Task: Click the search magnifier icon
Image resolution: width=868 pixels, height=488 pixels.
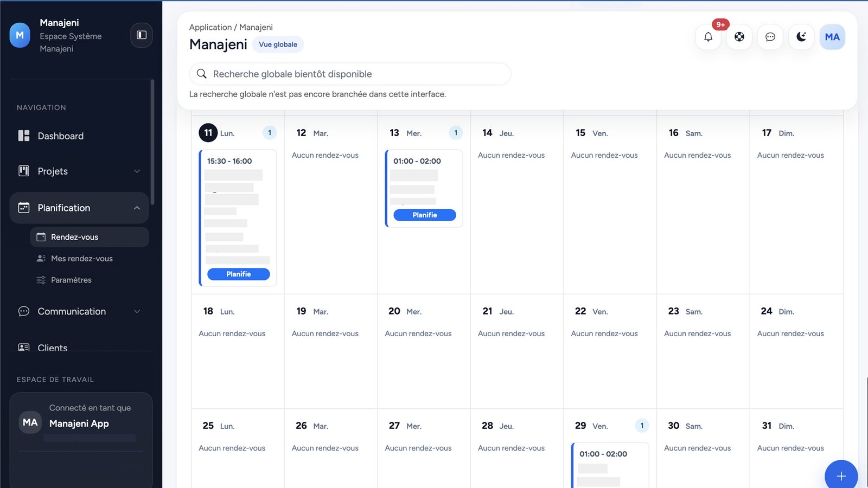Action: click(201, 74)
